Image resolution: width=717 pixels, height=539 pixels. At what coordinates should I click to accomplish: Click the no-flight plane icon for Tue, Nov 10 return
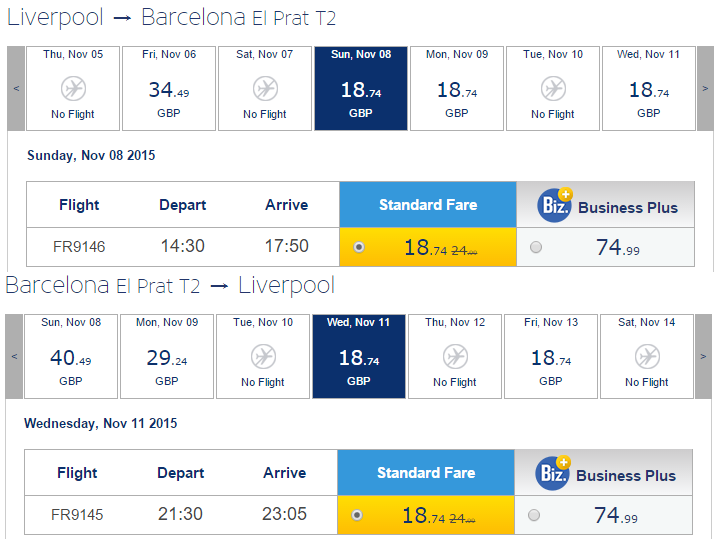click(x=263, y=357)
